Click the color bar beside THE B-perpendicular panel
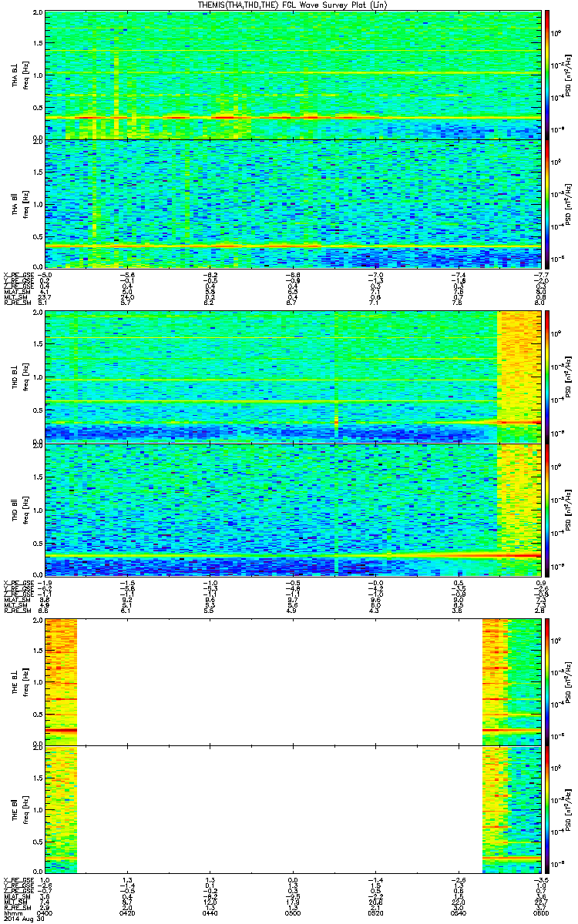This screenshot has width=578, height=924. [546, 681]
